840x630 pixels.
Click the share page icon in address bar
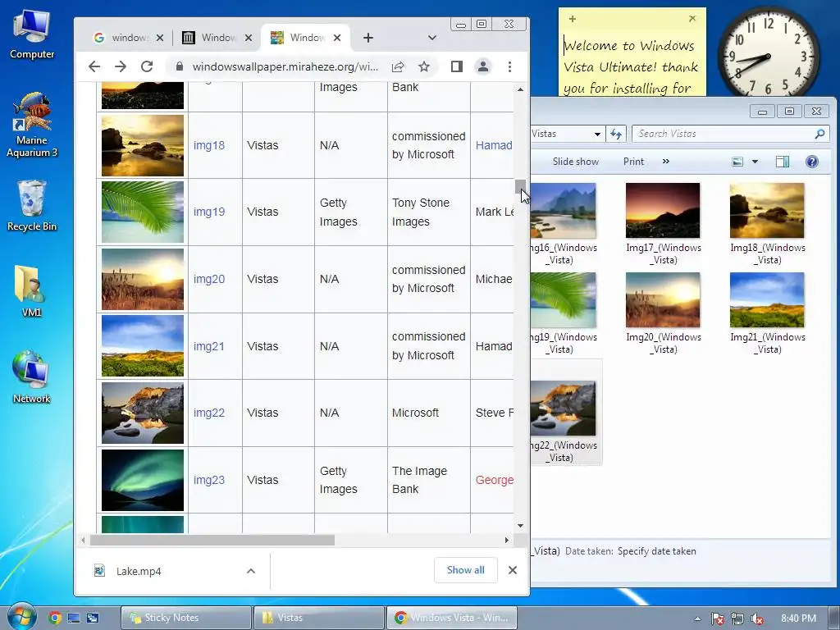click(x=398, y=66)
